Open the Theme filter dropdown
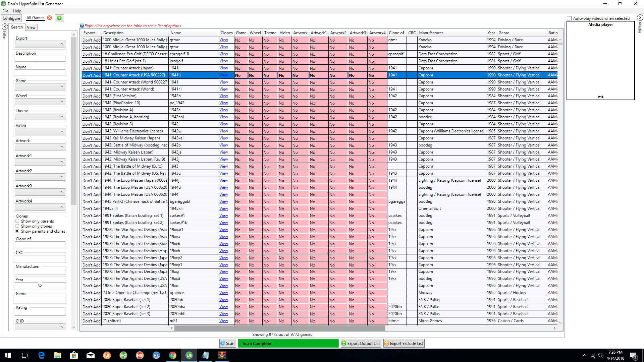 (40, 116)
